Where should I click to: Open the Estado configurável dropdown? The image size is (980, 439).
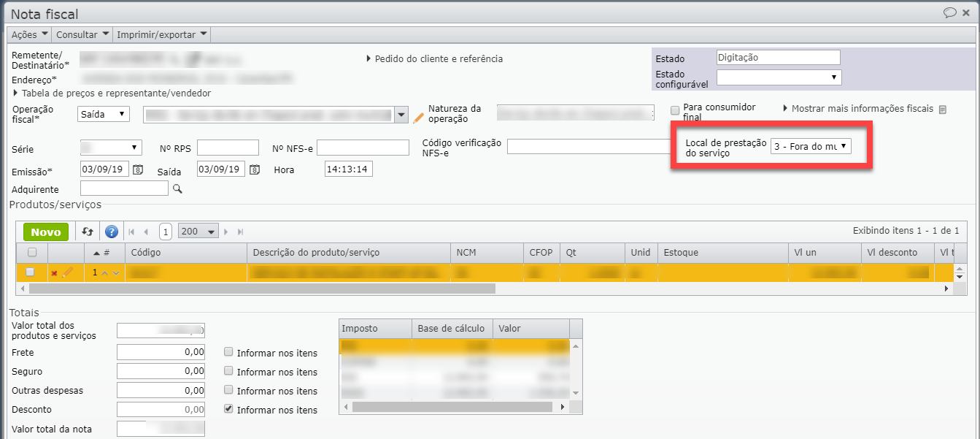click(779, 77)
